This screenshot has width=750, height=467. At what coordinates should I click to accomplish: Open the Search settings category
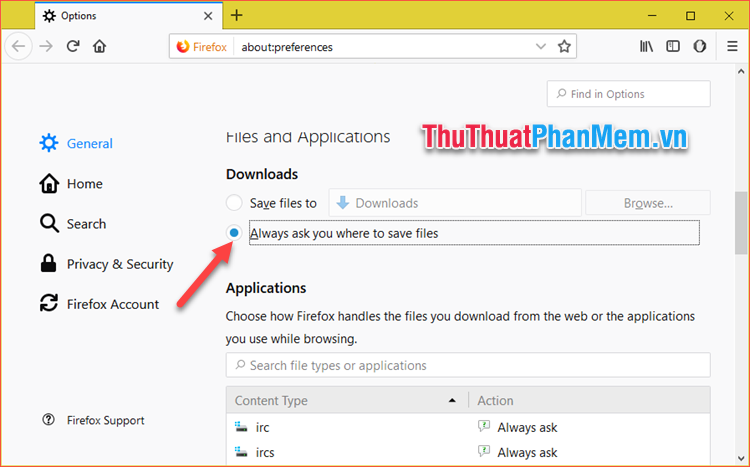coord(73,223)
